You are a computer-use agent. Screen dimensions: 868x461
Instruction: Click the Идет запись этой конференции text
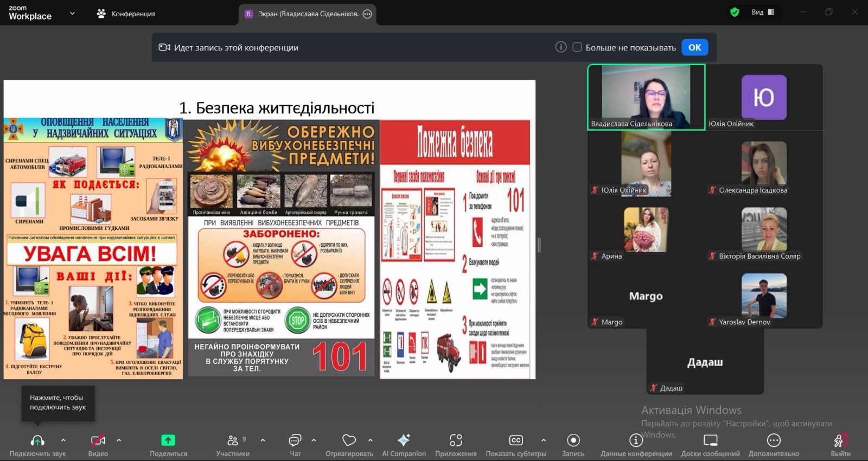click(x=236, y=48)
